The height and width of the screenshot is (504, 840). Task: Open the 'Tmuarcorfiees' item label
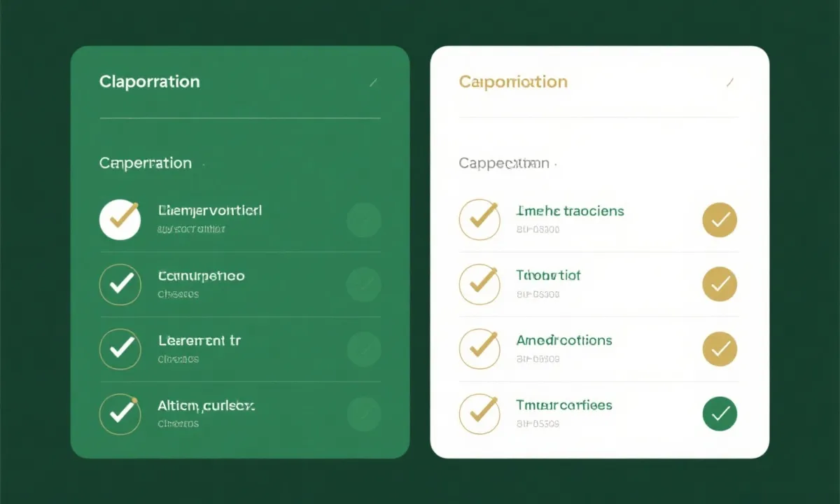click(x=564, y=405)
